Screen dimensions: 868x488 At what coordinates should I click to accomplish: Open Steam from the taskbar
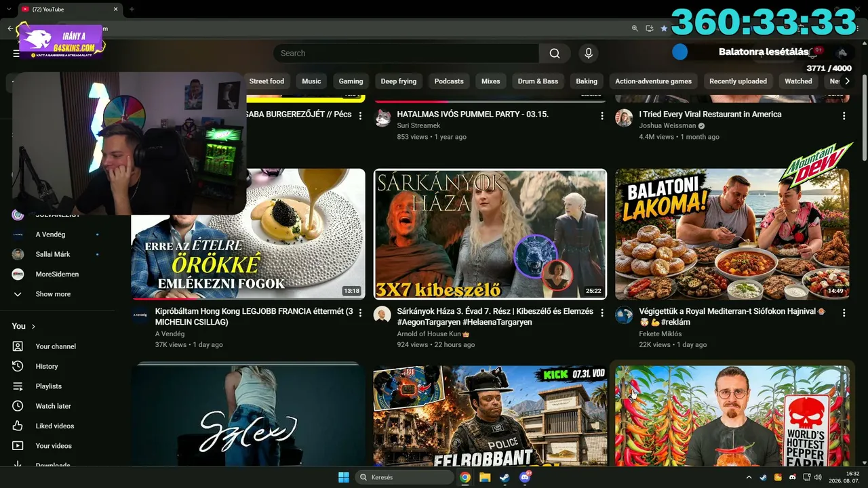point(505,477)
